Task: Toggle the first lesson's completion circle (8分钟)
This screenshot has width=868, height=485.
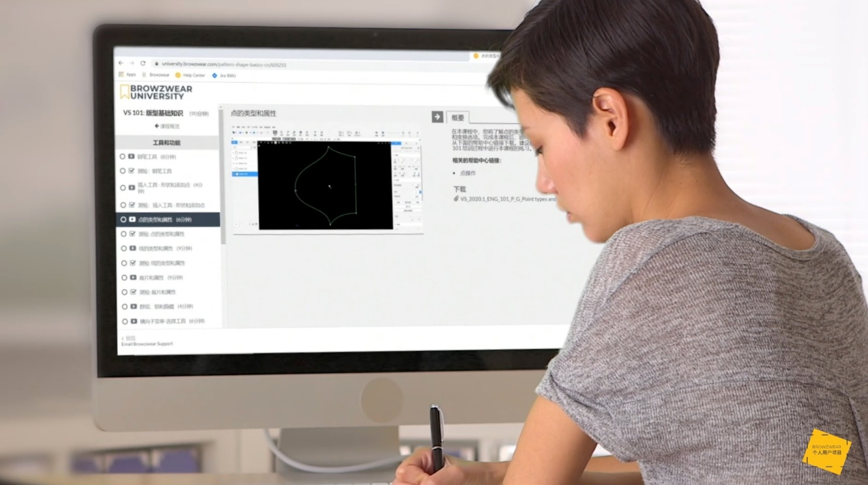Action: tap(123, 156)
